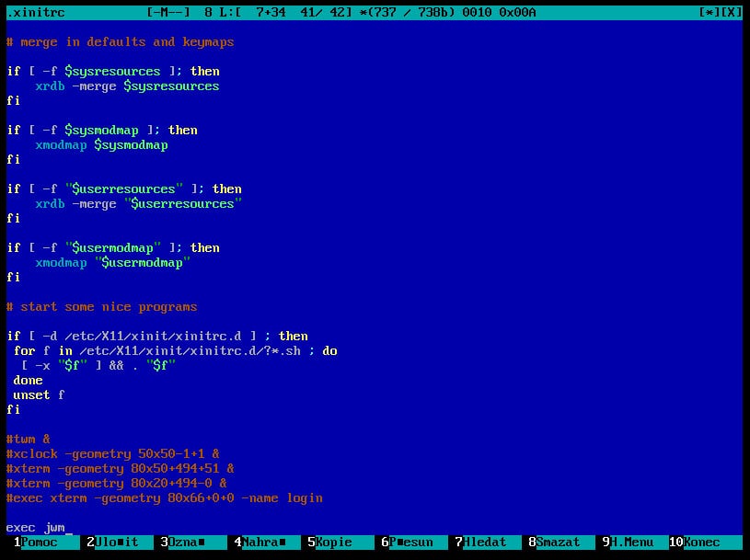The image size is (750, 560).
Task: Click the '#exec xterm -geometry 80x66+0+0' line
Action: tap(165, 497)
